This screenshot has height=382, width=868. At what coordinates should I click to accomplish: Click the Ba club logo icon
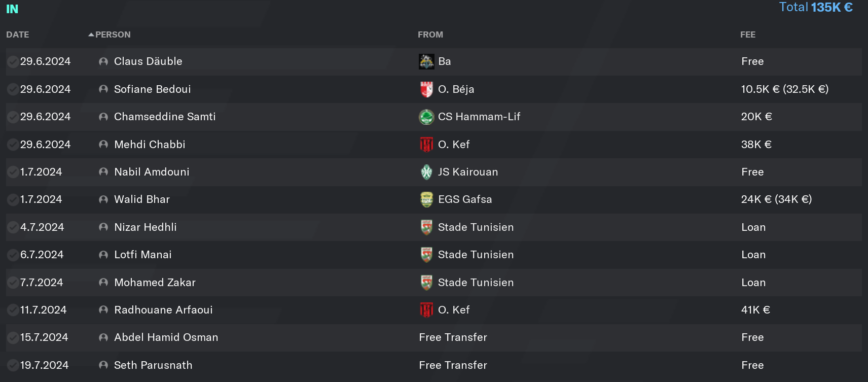click(x=426, y=61)
